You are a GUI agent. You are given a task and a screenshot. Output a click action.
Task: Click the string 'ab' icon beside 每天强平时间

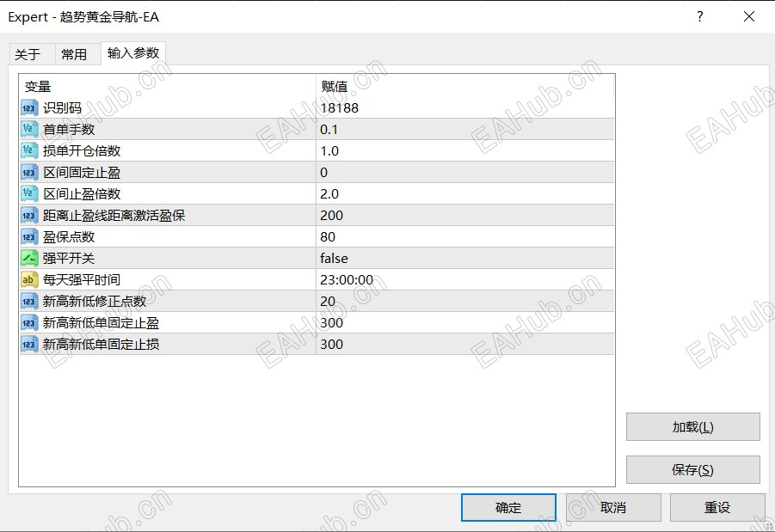tap(28, 279)
